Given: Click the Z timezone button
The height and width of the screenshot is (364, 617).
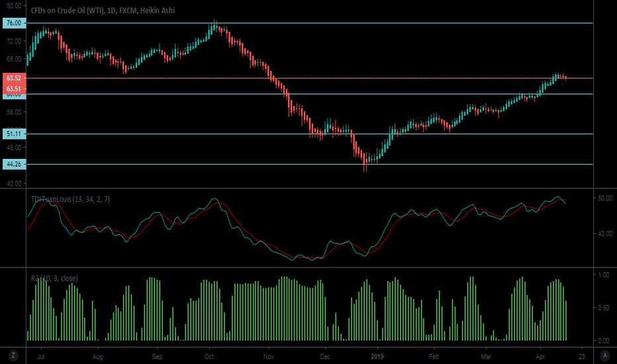Looking at the screenshot, I should pos(13,356).
